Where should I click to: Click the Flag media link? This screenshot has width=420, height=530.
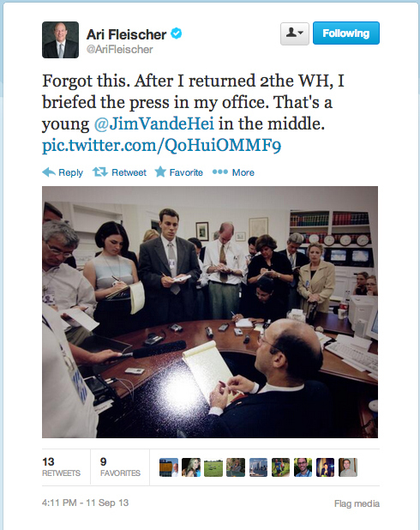pyautogui.click(x=357, y=503)
